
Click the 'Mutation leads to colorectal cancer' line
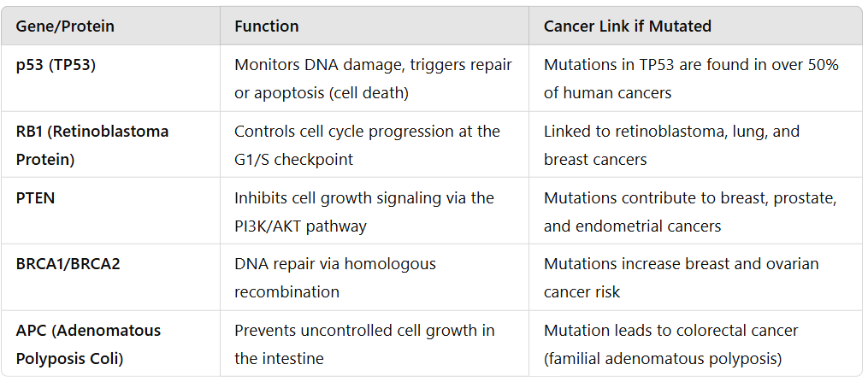670,331
